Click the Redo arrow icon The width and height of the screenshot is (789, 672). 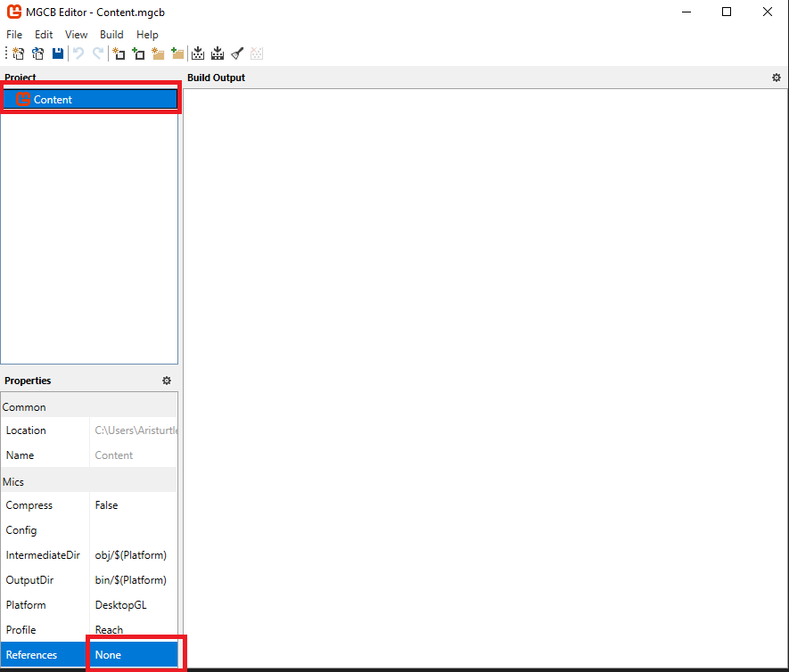coord(98,53)
